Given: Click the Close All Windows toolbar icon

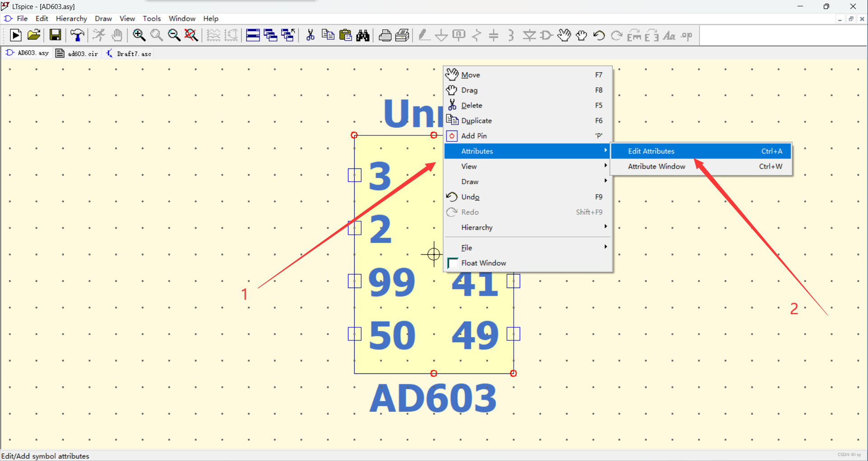Looking at the screenshot, I should [x=288, y=35].
